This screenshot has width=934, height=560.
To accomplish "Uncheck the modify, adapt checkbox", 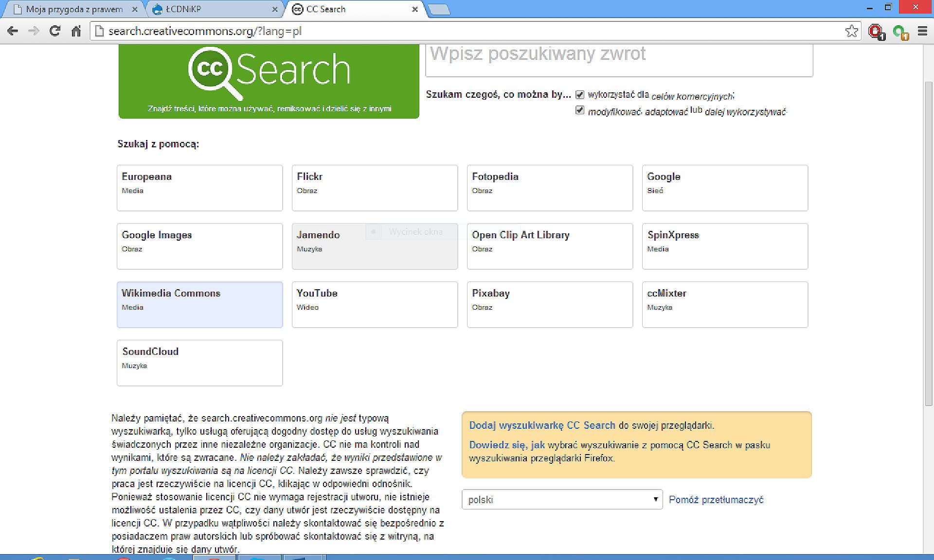I will point(580,110).
